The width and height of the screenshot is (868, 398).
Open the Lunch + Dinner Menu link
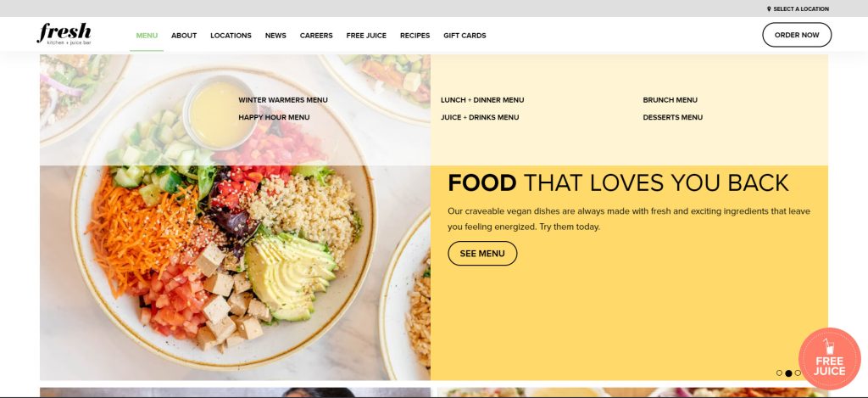pyautogui.click(x=482, y=100)
